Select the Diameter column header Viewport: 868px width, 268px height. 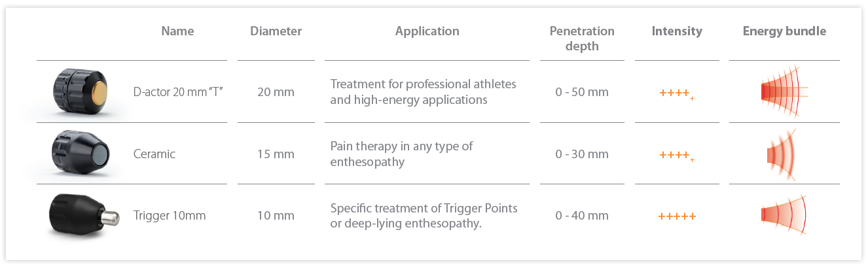point(276,31)
